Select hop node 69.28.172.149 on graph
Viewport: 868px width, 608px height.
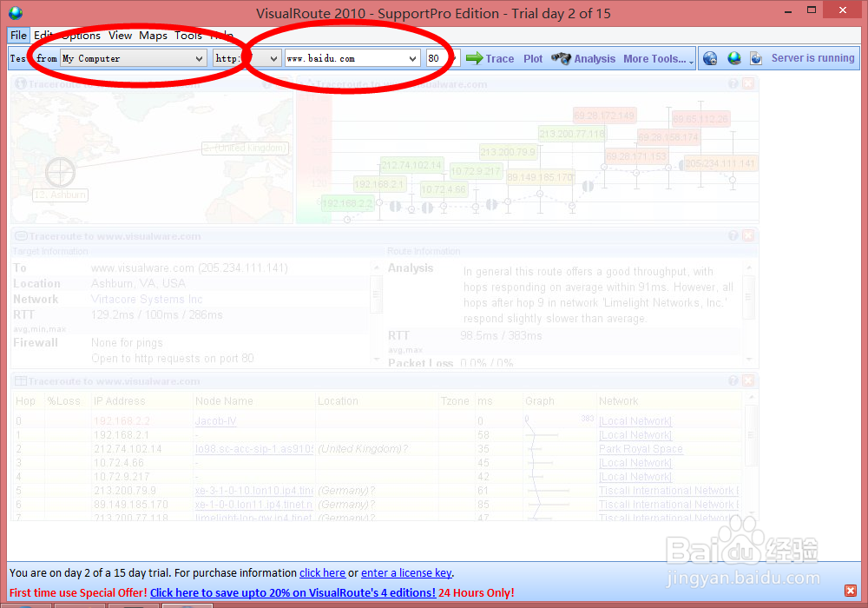(x=604, y=116)
